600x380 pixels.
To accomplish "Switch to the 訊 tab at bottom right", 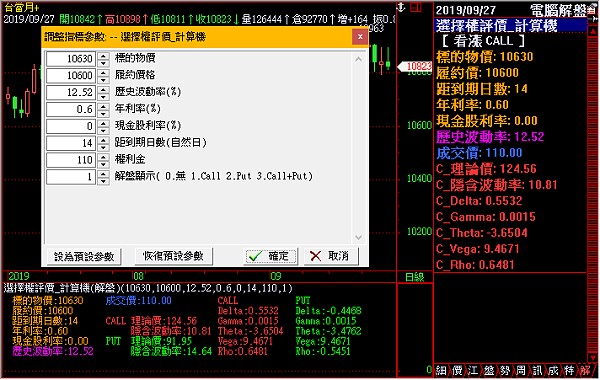I will tap(537, 370).
